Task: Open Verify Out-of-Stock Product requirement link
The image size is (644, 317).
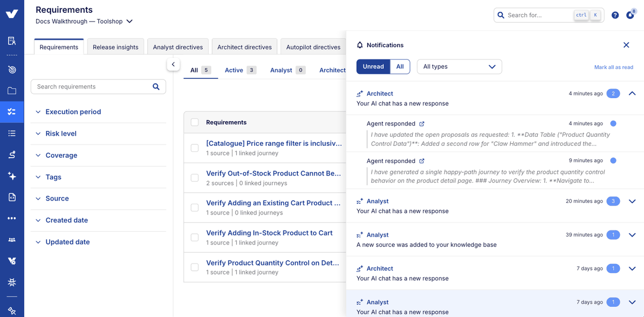Action: coord(274,173)
